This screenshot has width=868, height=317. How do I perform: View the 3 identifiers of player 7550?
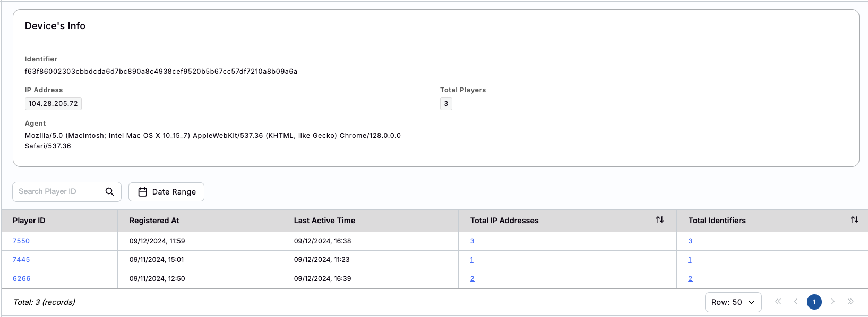690,241
